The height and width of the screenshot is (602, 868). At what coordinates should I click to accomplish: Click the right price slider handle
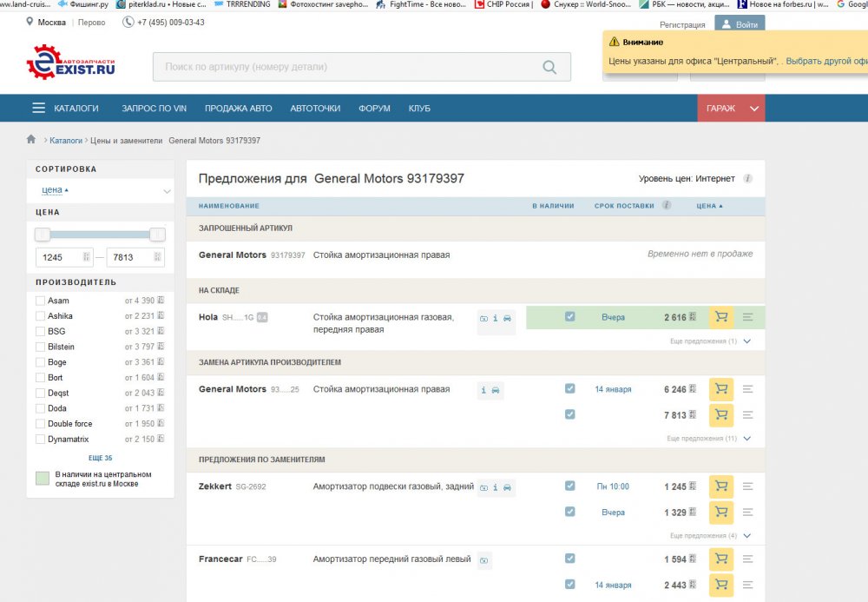pyautogui.click(x=157, y=235)
